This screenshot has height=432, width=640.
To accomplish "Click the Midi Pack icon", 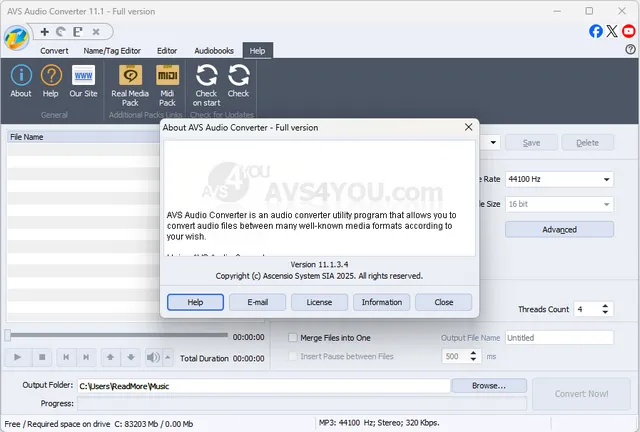I will (167, 78).
